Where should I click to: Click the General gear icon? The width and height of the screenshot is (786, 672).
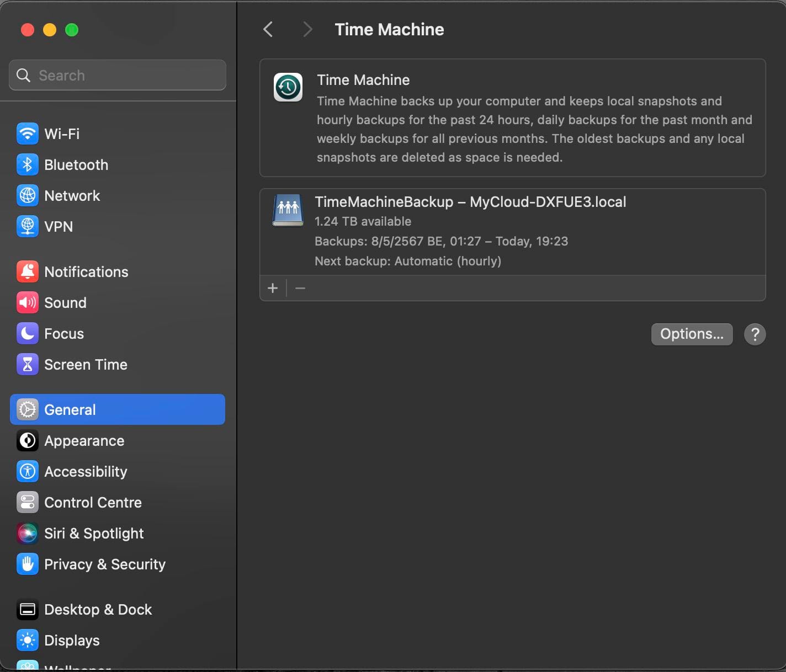[x=28, y=409]
